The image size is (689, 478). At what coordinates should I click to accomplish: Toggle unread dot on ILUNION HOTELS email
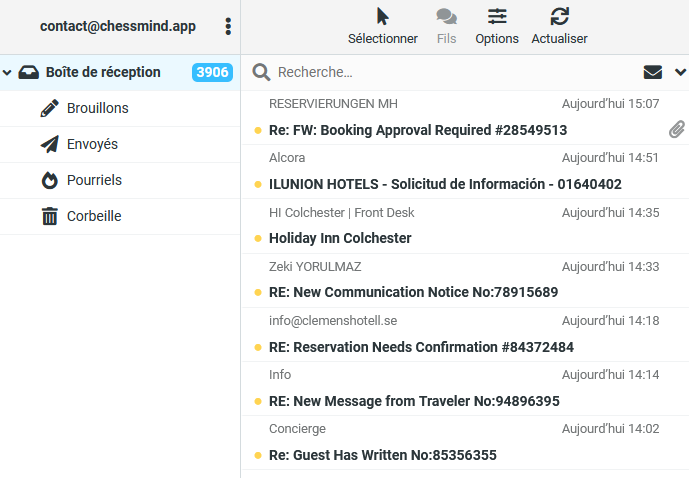[258, 185]
